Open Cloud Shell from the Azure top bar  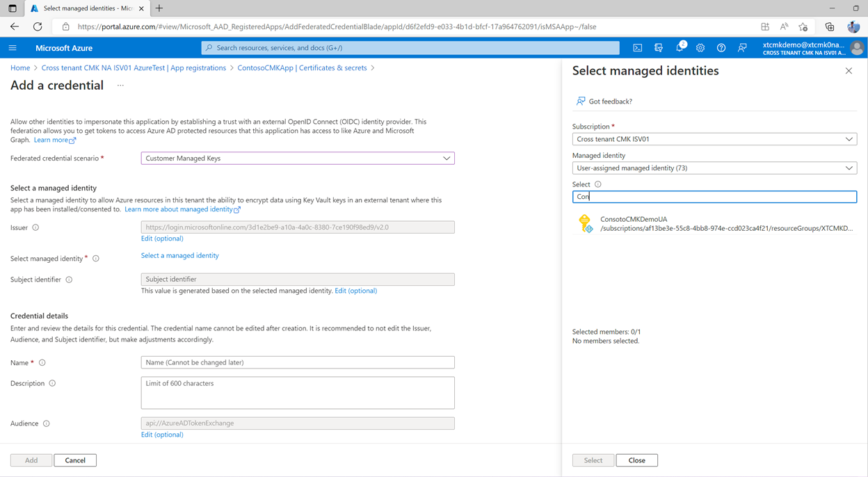(x=638, y=48)
